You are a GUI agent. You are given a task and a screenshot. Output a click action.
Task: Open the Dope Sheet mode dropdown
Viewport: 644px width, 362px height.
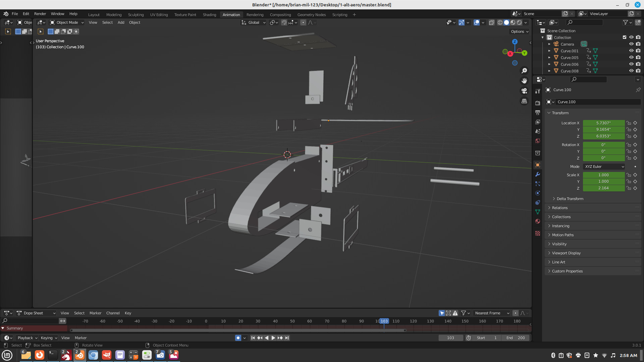[x=36, y=313]
